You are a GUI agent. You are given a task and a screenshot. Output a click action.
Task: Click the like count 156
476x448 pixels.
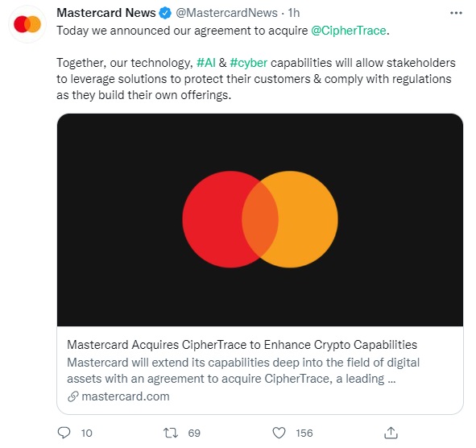[x=304, y=433]
